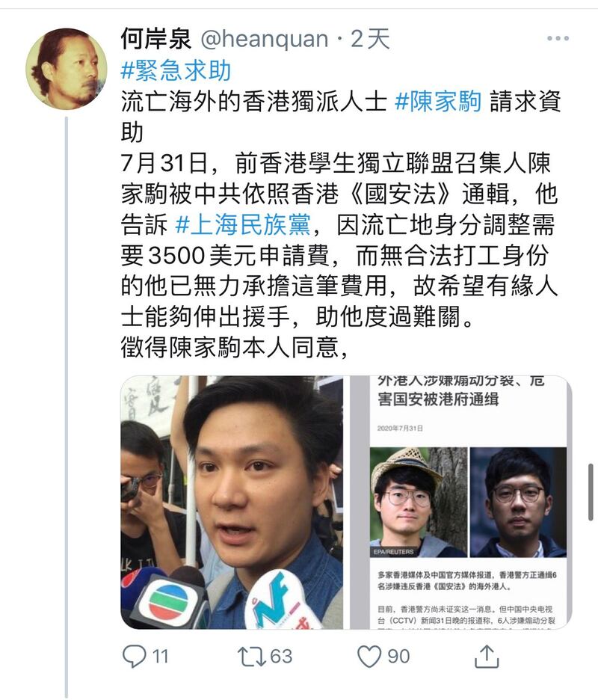
Task: Like the tweet with the heart icon
Action: click(x=369, y=657)
